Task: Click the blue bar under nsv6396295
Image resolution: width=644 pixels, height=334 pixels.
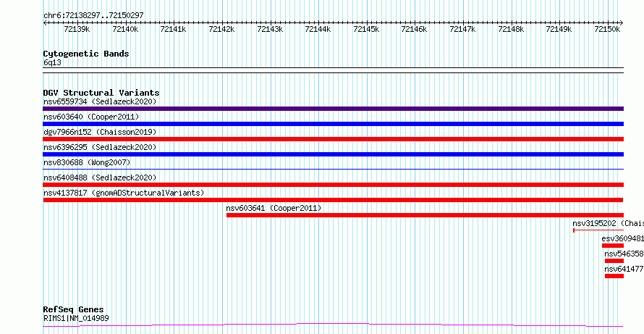Action: coord(333,154)
